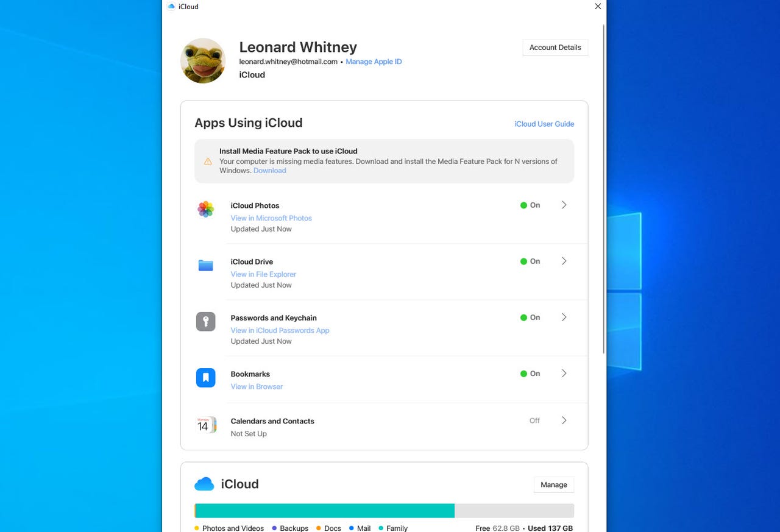Viewport: 780px width, 532px height.
Task: Click View in iCloud Passwords App
Action: (x=280, y=330)
